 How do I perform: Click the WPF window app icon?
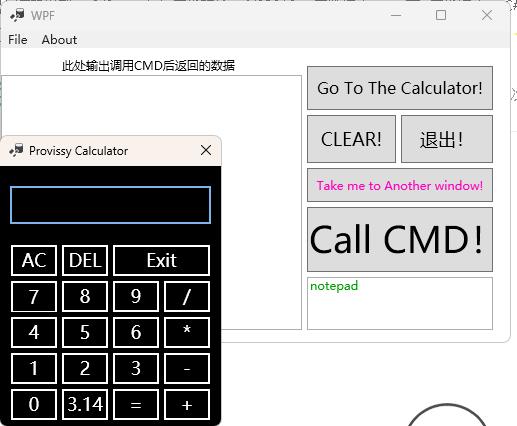(x=17, y=15)
